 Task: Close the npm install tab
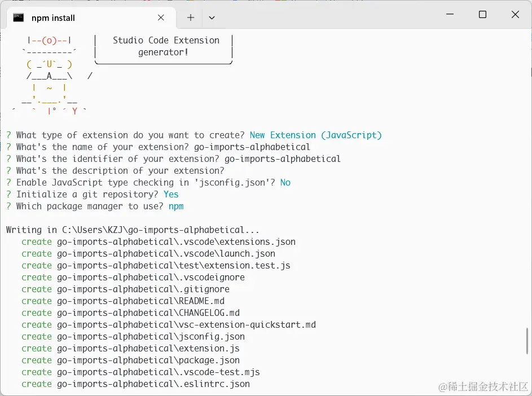(161, 17)
